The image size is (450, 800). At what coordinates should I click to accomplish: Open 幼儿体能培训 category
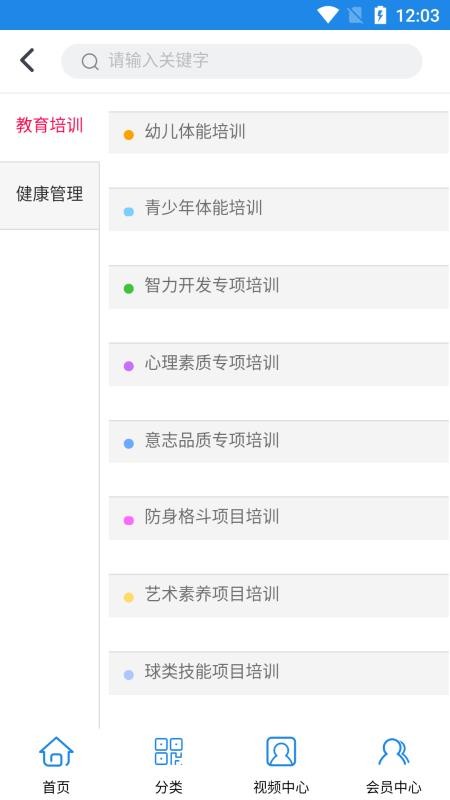(x=279, y=132)
